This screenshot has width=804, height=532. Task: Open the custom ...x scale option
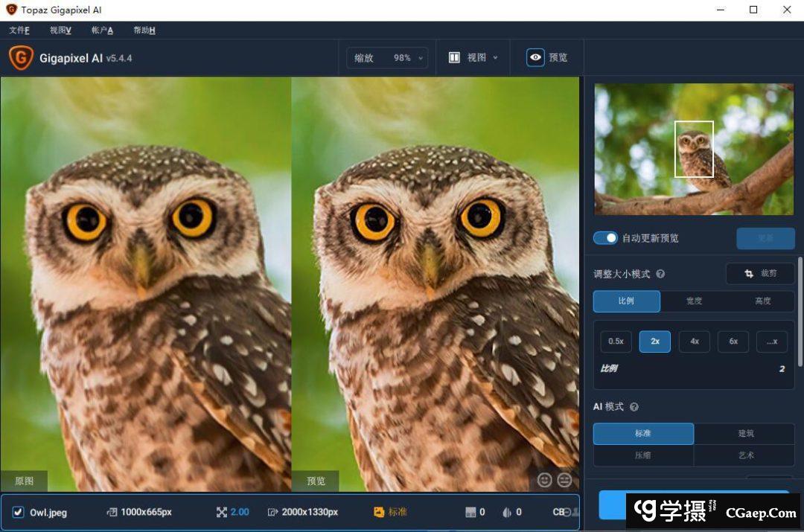771,342
